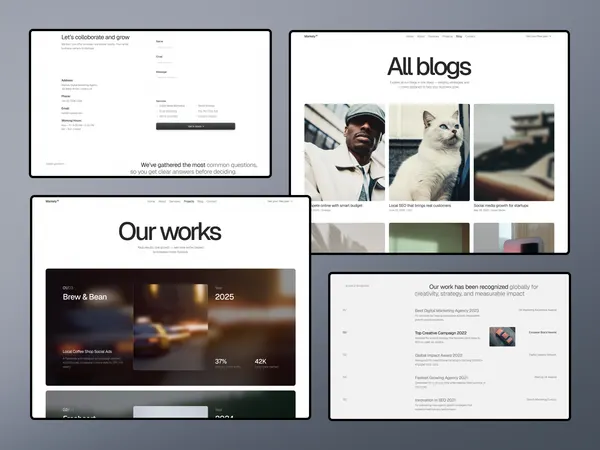Open Home in the blog page navigation
Screen dimensions: 600x450
(410, 36)
